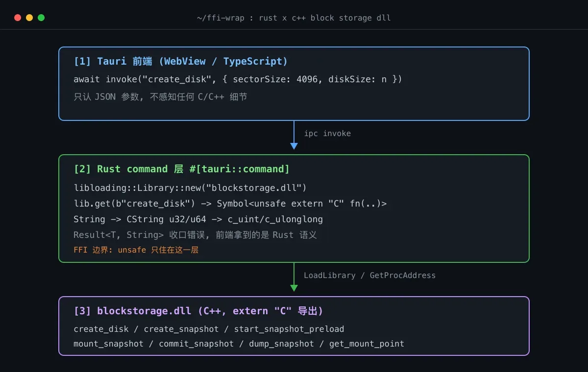588x372 pixels.
Task: Click the window title '~/ffi-wrap : rust x c++ block storage dll'
Action: pos(294,18)
